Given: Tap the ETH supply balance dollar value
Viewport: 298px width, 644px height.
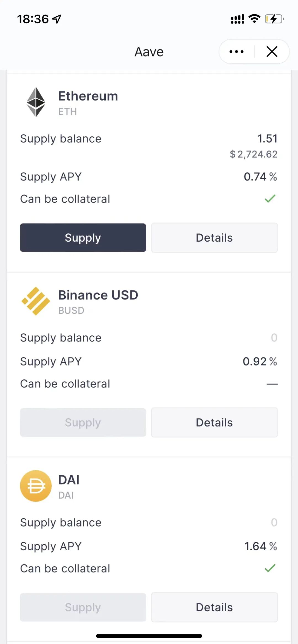Looking at the screenshot, I should pos(254,154).
